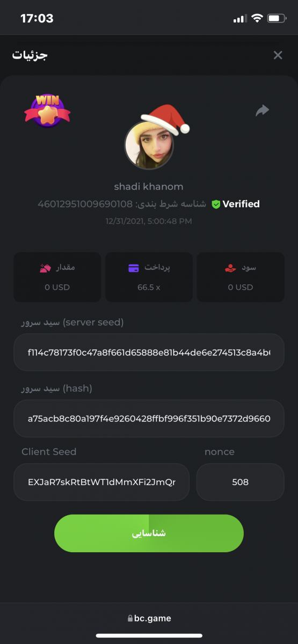
Task: Tap the 0 USD amount card
Action: pos(57,277)
